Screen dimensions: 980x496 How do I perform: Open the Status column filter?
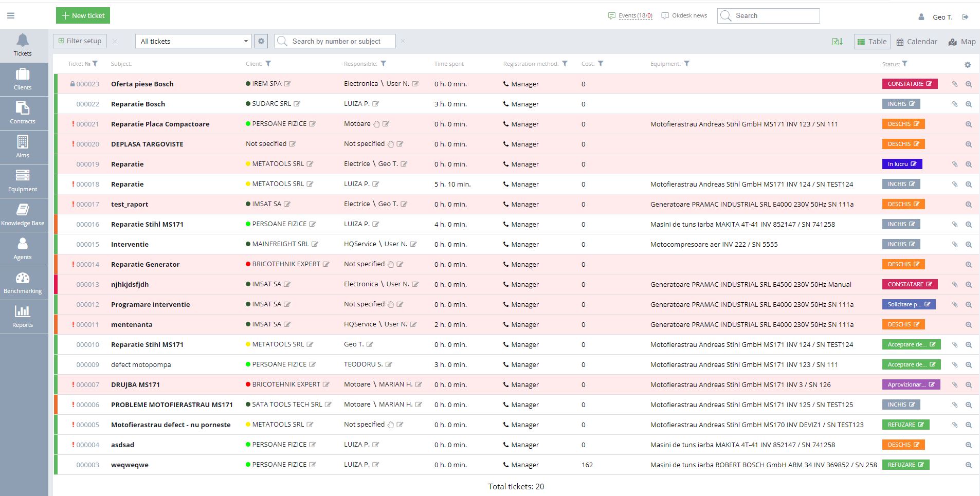[x=904, y=64]
